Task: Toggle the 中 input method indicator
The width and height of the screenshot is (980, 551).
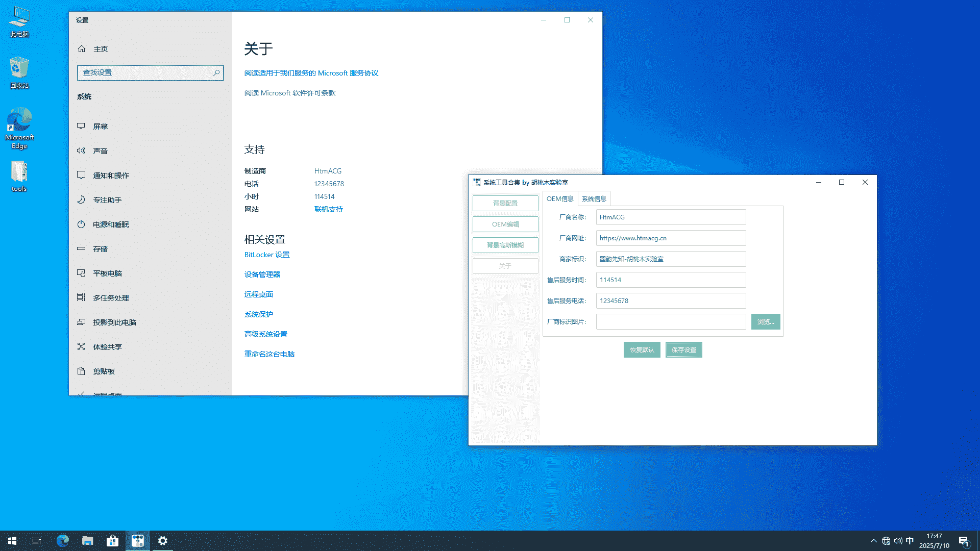Action: click(x=910, y=541)
